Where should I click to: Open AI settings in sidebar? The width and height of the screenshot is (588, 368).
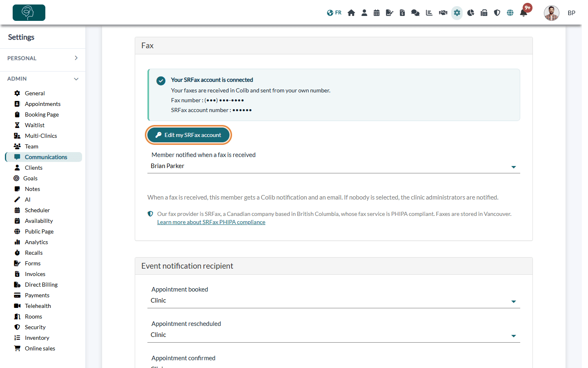(28, 200)
